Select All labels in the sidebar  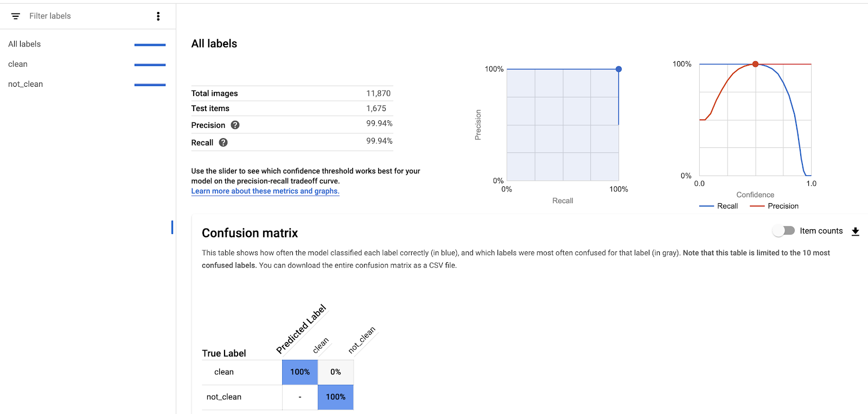tap(24, 44)
